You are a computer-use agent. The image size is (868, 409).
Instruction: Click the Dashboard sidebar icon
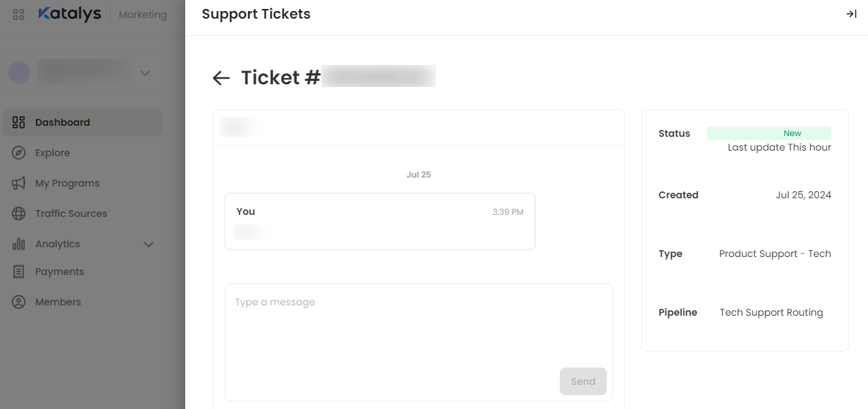coord(19,122)
